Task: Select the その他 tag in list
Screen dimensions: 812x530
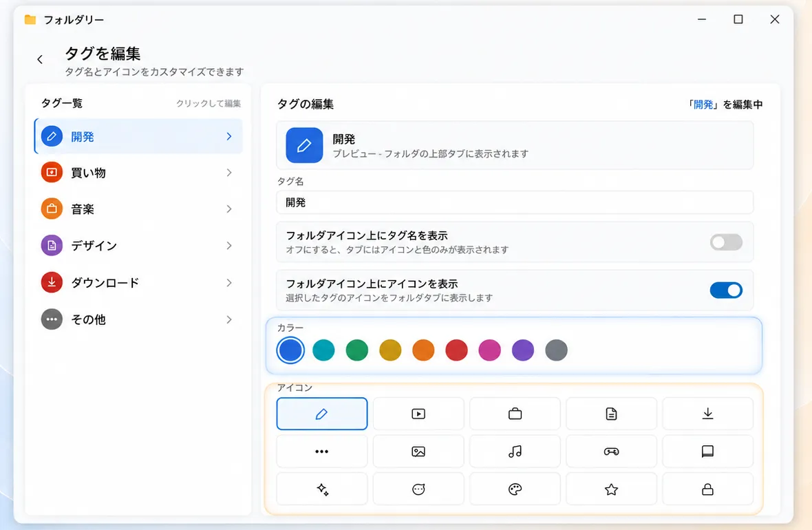Action: 138,319
